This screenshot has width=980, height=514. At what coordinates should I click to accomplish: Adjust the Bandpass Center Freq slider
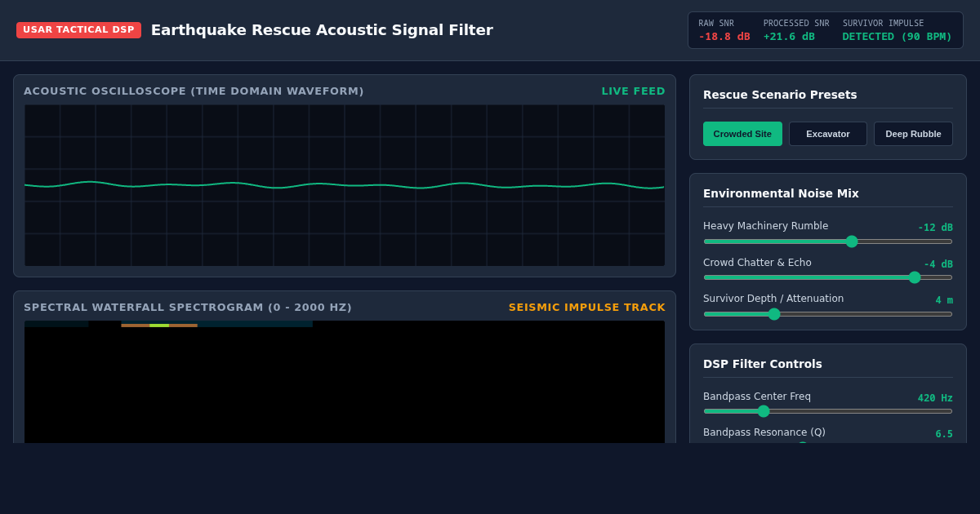click(x=828, y=411)
